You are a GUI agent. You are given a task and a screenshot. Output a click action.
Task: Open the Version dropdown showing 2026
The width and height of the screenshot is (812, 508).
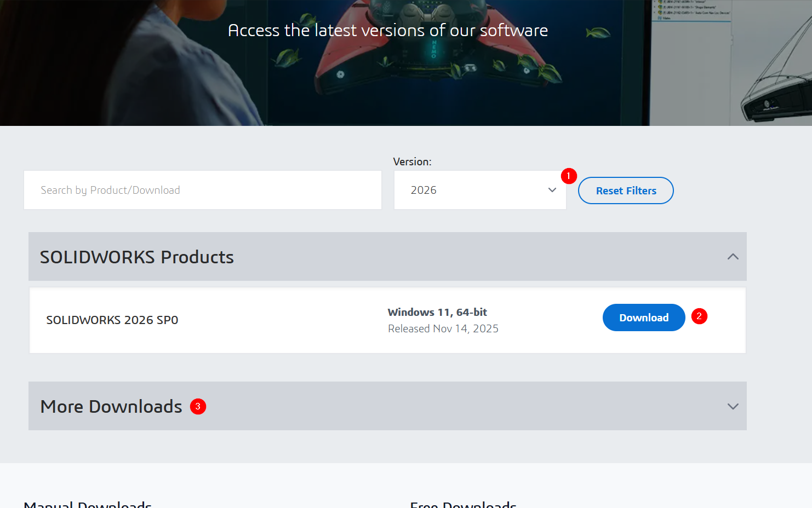pos(471,190)
